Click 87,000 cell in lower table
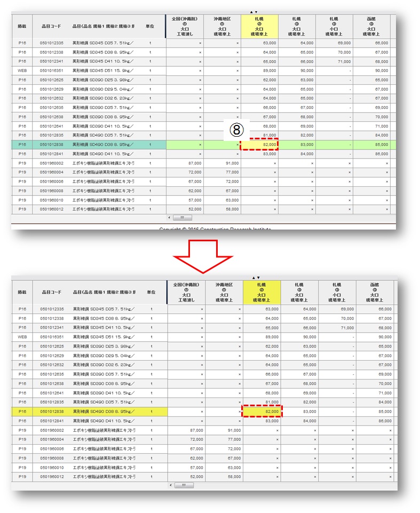Viewport: 420px width, 513px height. 186,430
